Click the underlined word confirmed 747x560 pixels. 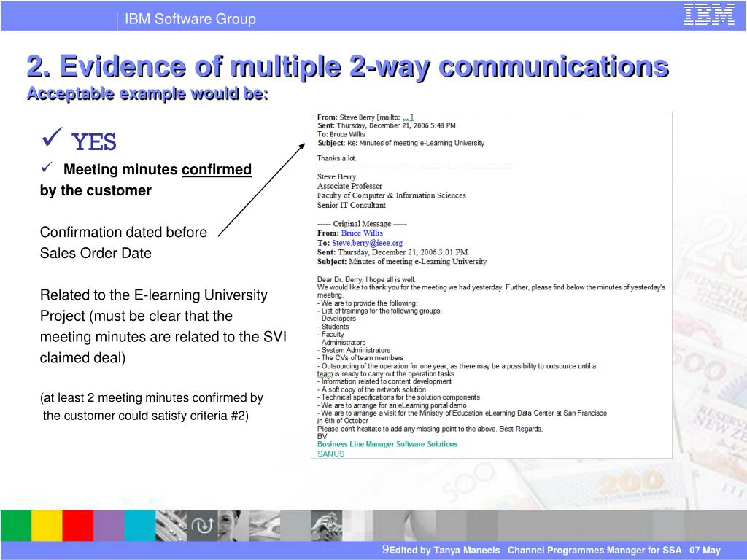coord(217,170)
